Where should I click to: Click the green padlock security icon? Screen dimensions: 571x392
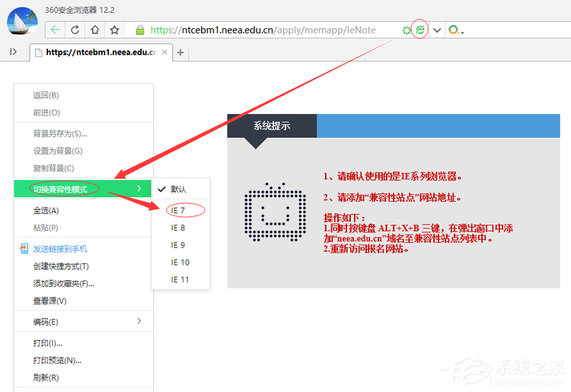[139, 30]
